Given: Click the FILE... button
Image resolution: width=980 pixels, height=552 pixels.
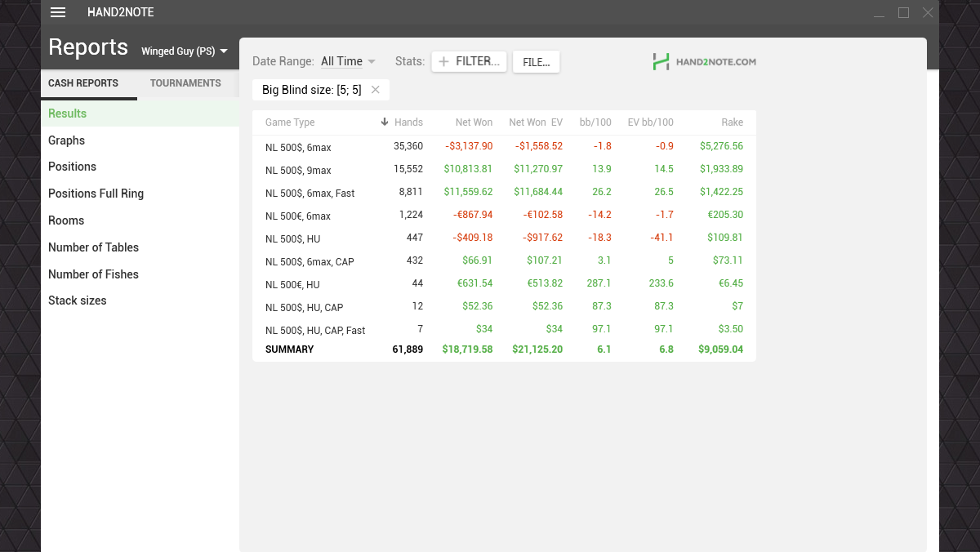Looking at the screenshot, I should (536, 62).
